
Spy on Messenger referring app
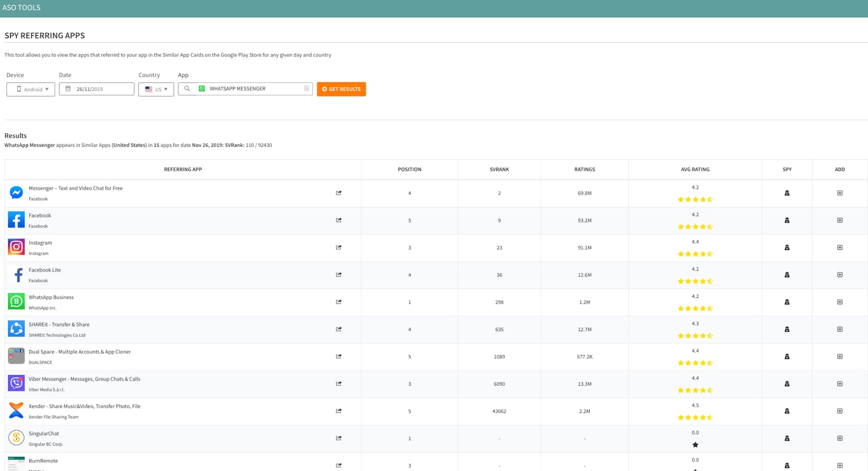787,193
